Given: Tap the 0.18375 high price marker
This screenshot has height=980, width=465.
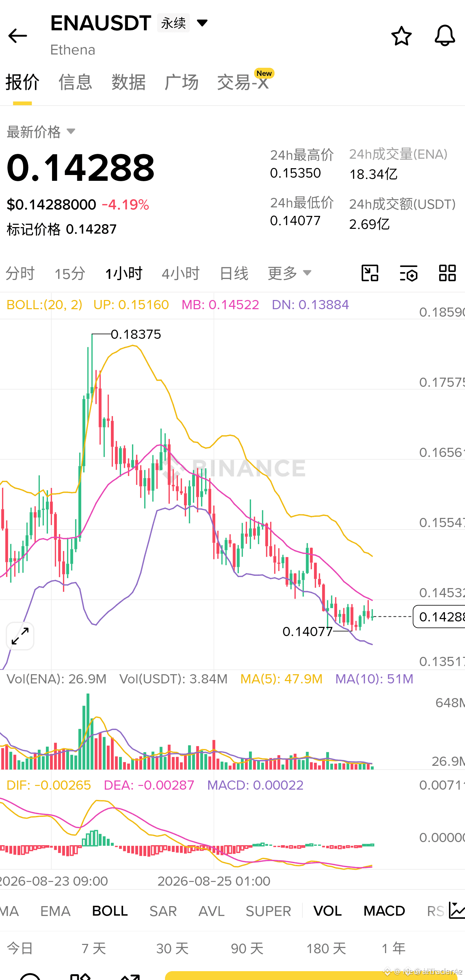Looking at the screenshot, I should (136, 334).
